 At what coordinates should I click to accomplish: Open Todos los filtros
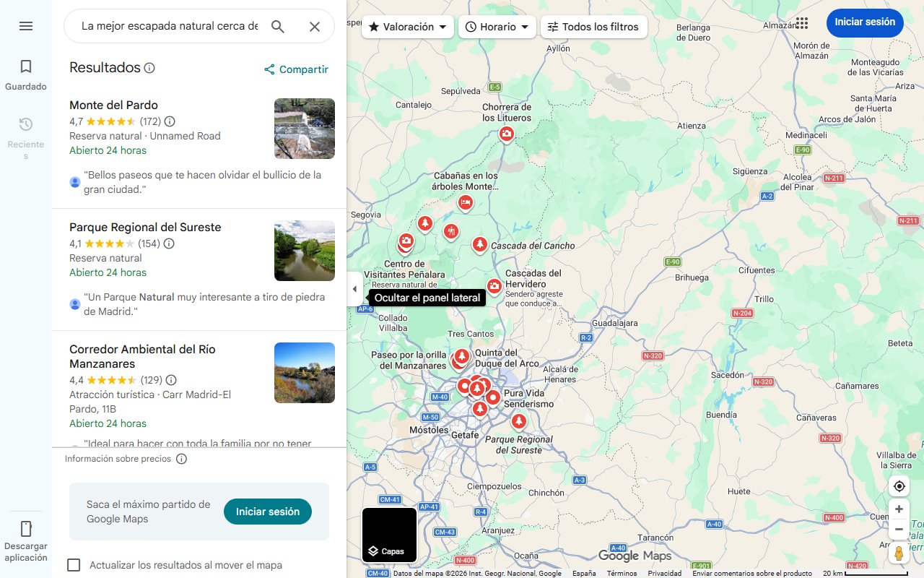[x=593, y=26]
